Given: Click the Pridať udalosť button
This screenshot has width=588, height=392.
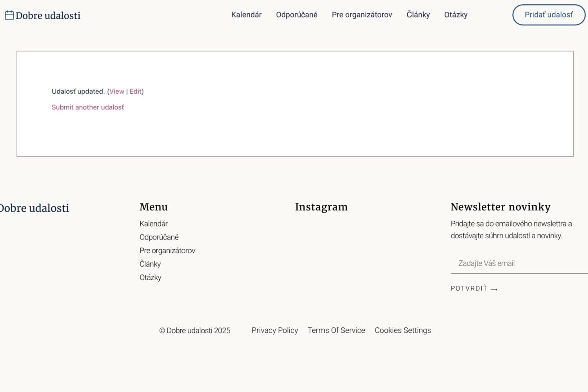Looking at the screenshot, I should coord(549,15).
